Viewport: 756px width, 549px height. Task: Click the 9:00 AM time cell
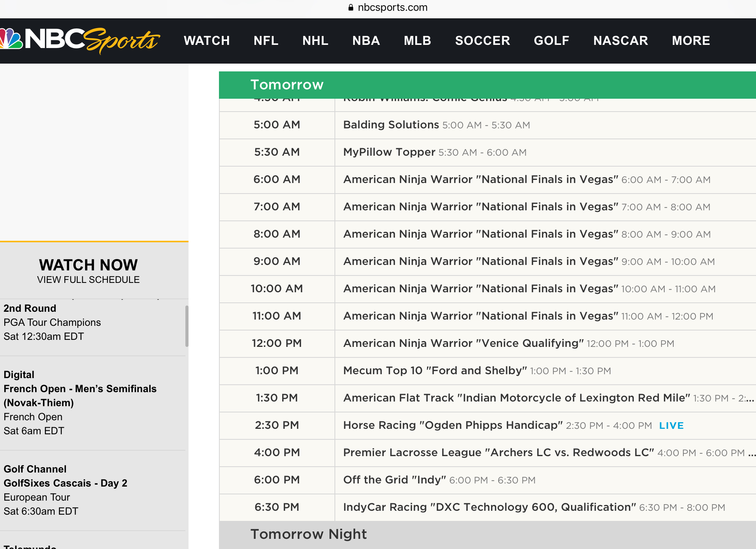coord(277,262)
